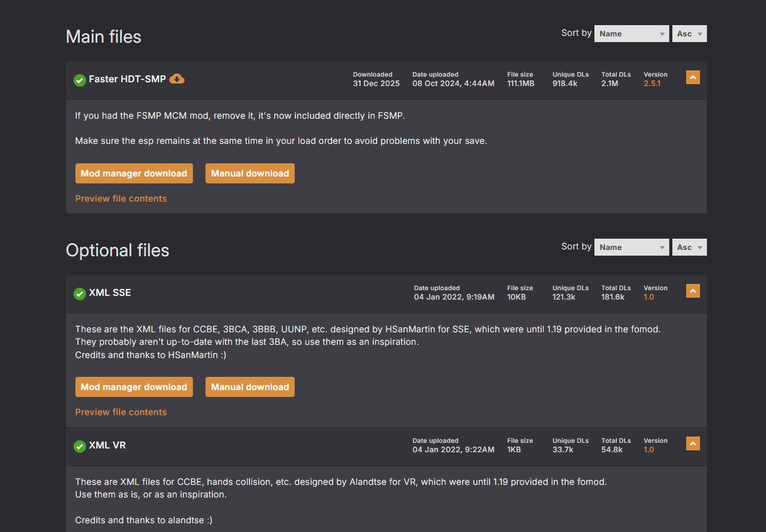Click the green checkmark beside XML SSE
Screen dimensions: 766x532
click(x=80, y=293)
